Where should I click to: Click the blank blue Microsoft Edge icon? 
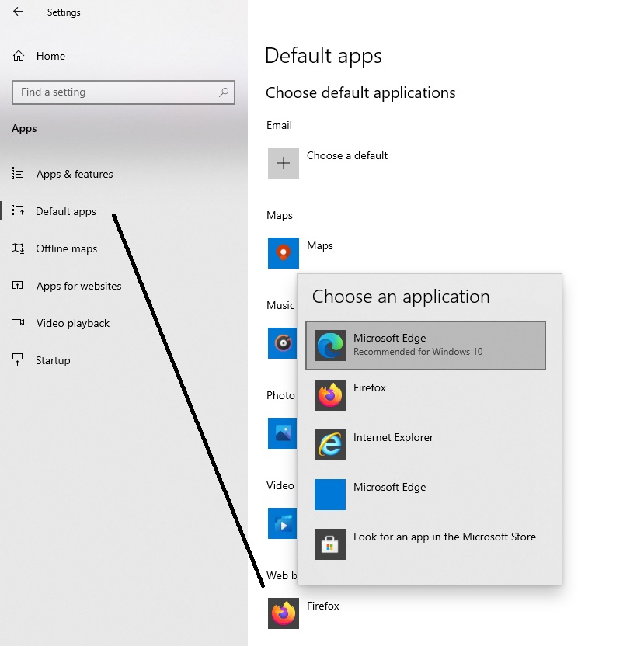(330, 495)
